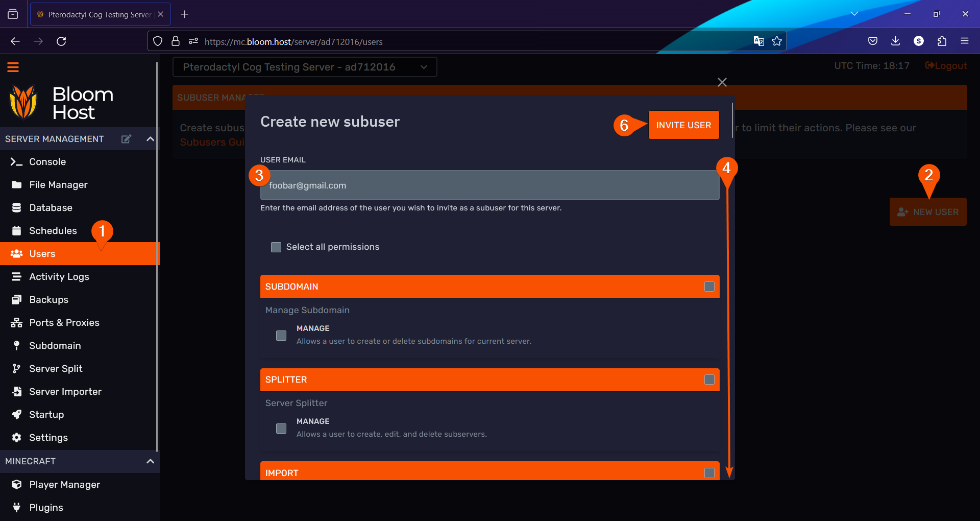Click the browser address bar URL

coord(293,42)
